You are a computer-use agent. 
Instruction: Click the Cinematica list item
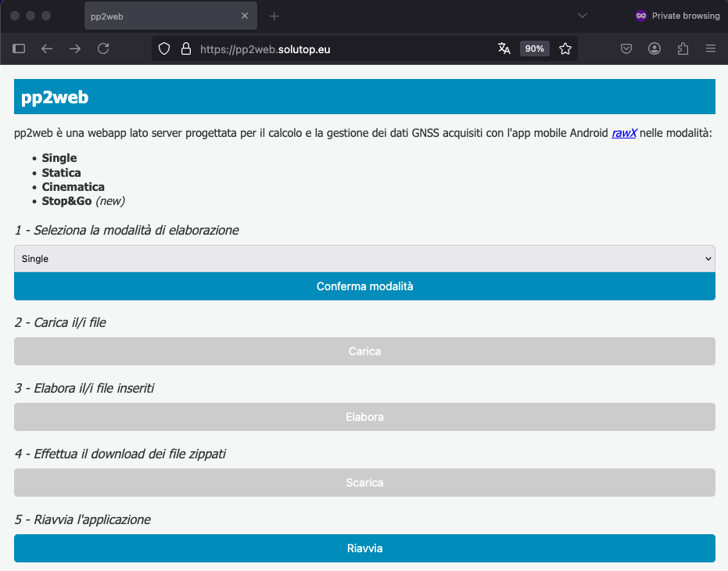pos(74,187)
